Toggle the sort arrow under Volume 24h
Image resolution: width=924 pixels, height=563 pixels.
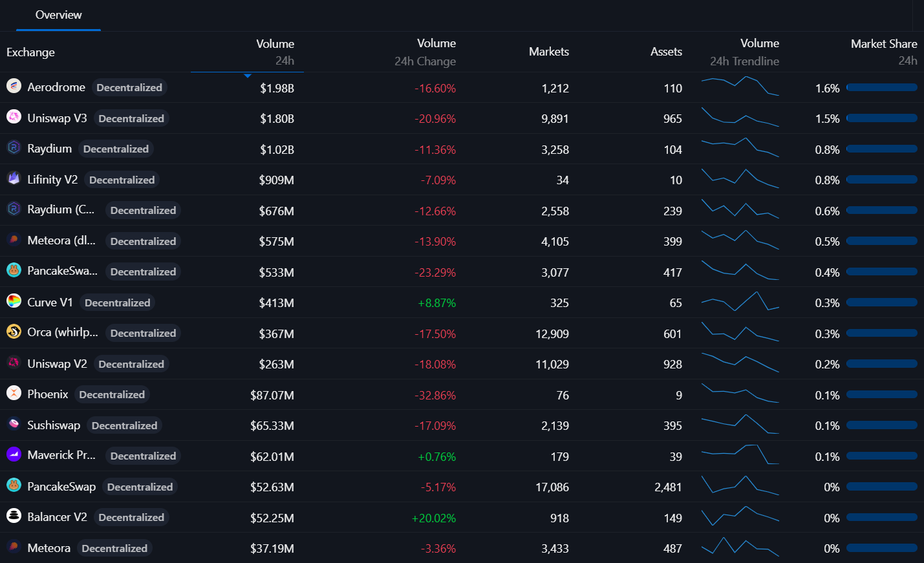(248, 76)
